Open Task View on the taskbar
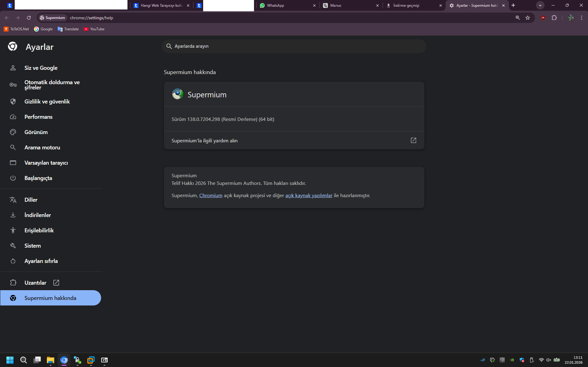Image resolution: width=588 pixels, height=367 pixels. click(x=37, y=360)
